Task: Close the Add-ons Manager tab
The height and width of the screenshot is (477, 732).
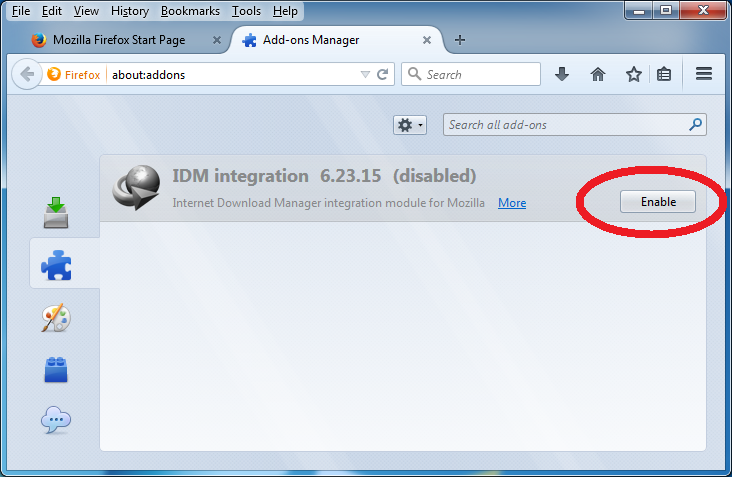Action: [x=427, y=40]
